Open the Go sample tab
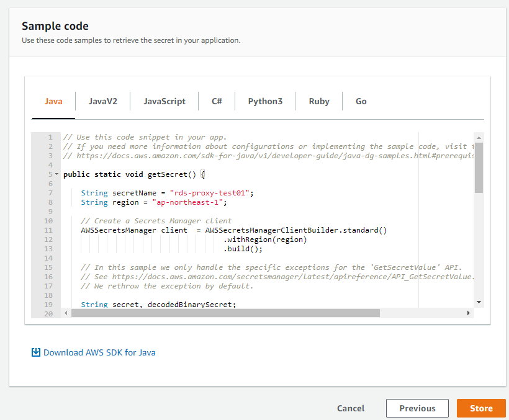 pos(361,102)
